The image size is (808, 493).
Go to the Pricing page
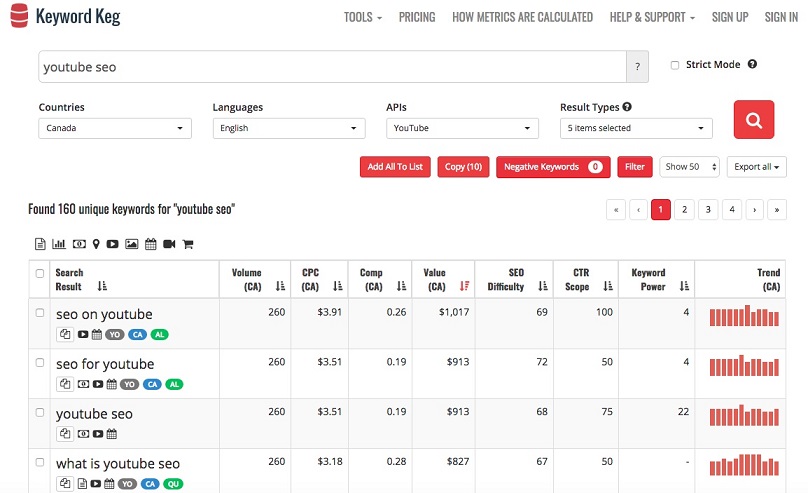(x=417, y=18)
